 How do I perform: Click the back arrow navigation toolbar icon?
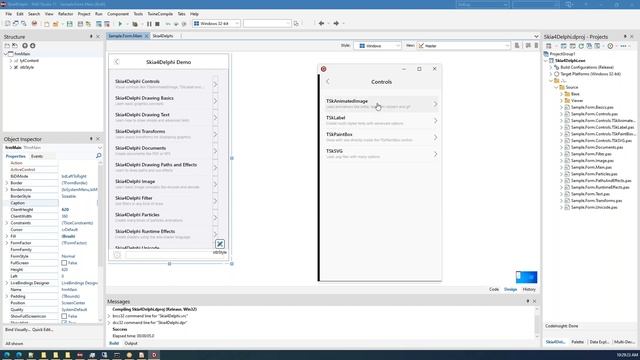tap(321, 24)
